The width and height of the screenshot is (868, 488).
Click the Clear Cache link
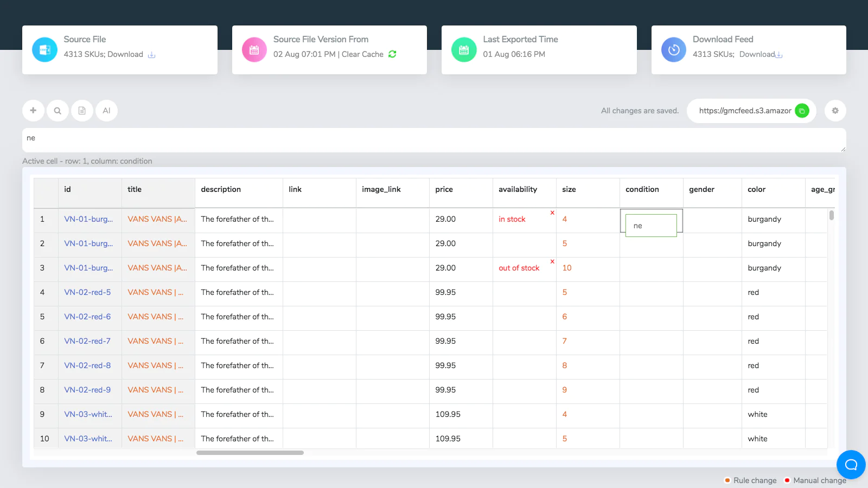362,54
